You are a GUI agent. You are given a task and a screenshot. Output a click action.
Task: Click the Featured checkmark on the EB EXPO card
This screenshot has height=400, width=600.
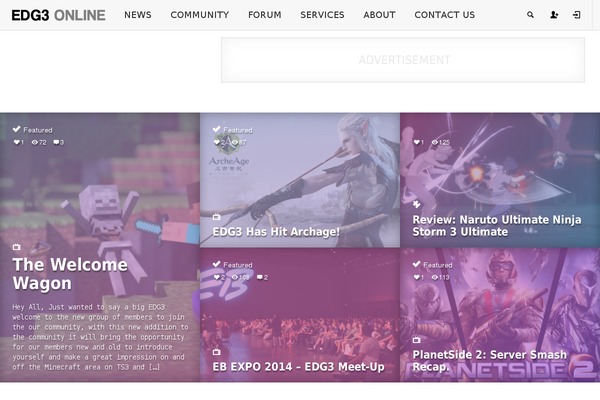coord(217,264)
